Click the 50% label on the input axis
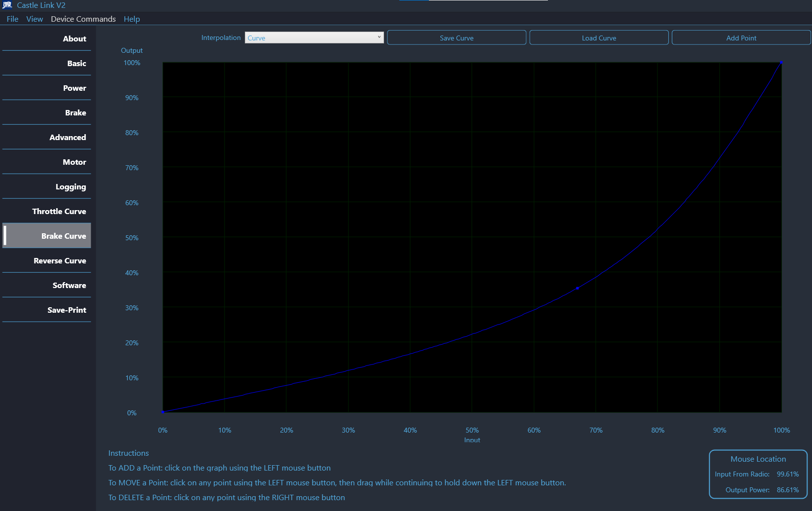Screen dimensions: 812x511 [472, 430]
